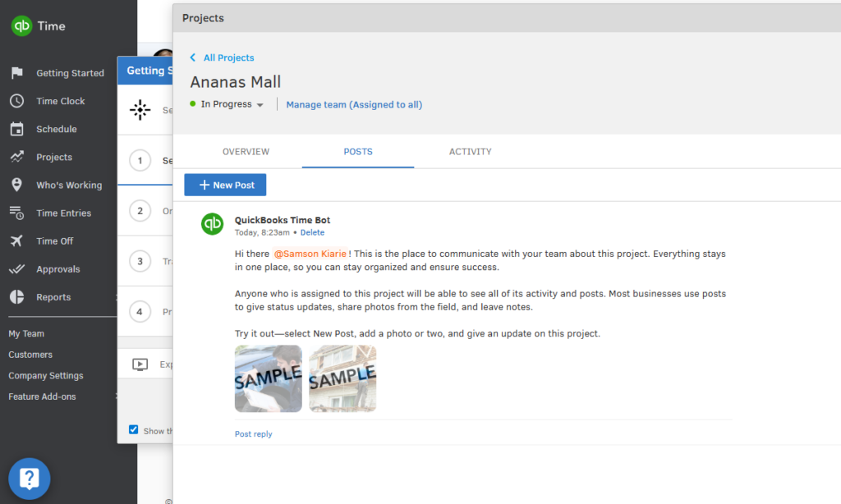Viewport: 841px width, 504px height.
Task: Click the QuickBooks Time Bot name
Action: point(283,220)
